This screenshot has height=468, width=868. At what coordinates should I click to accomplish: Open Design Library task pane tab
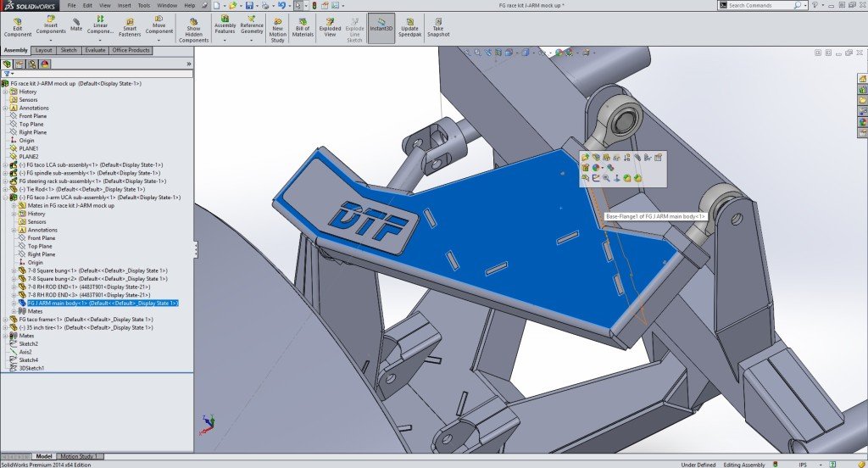coord(862,89)
